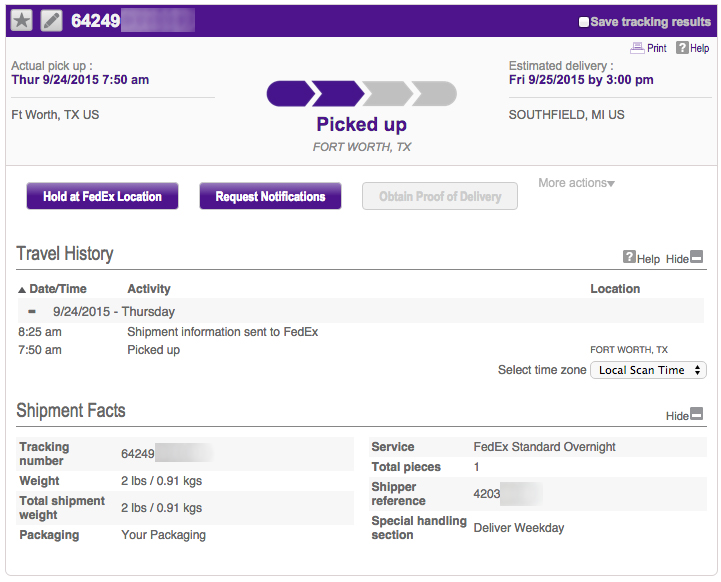Click the star favorite icon
Screen dimensions: 721x582
(22, 21)
